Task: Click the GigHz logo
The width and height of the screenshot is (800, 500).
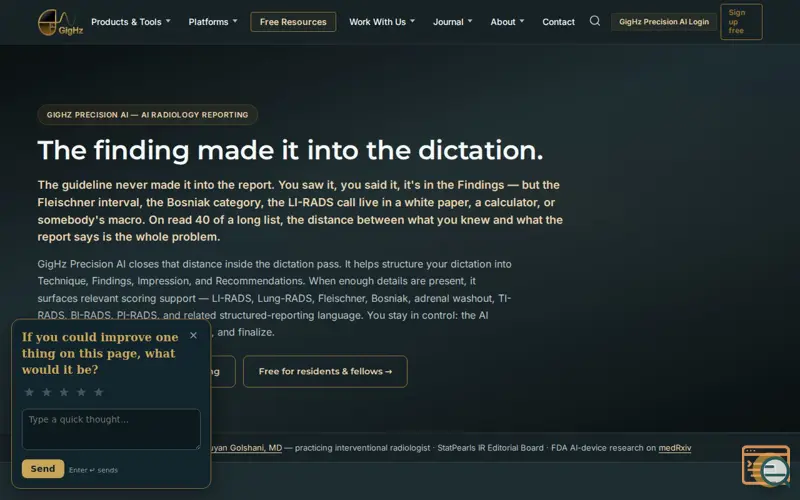Action: click(x=60, y=22)
